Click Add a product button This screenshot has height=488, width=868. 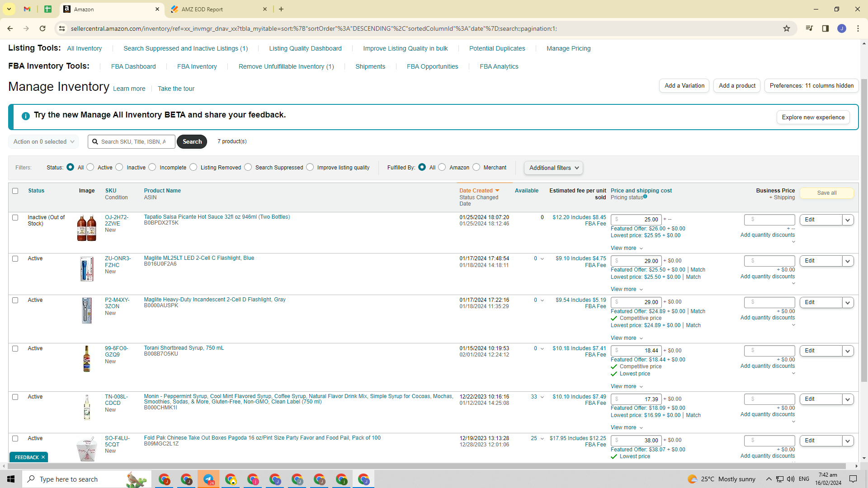[x=737, y=86]
